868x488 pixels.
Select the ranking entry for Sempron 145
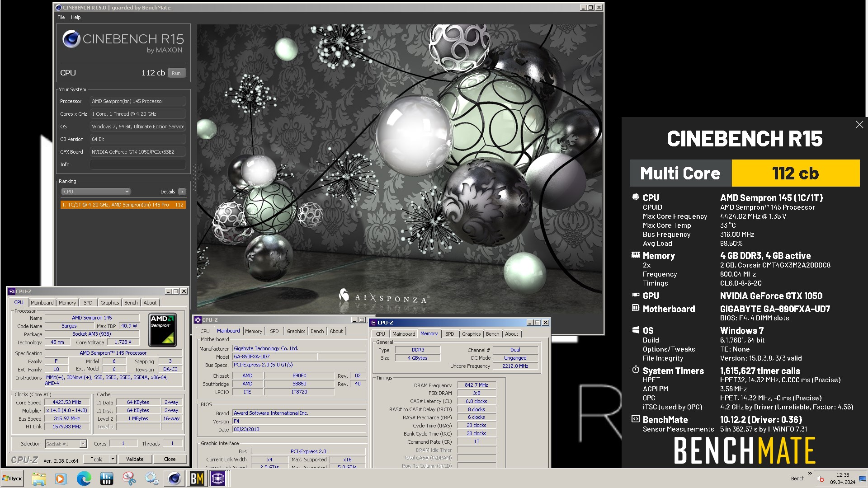pos(123,205)
